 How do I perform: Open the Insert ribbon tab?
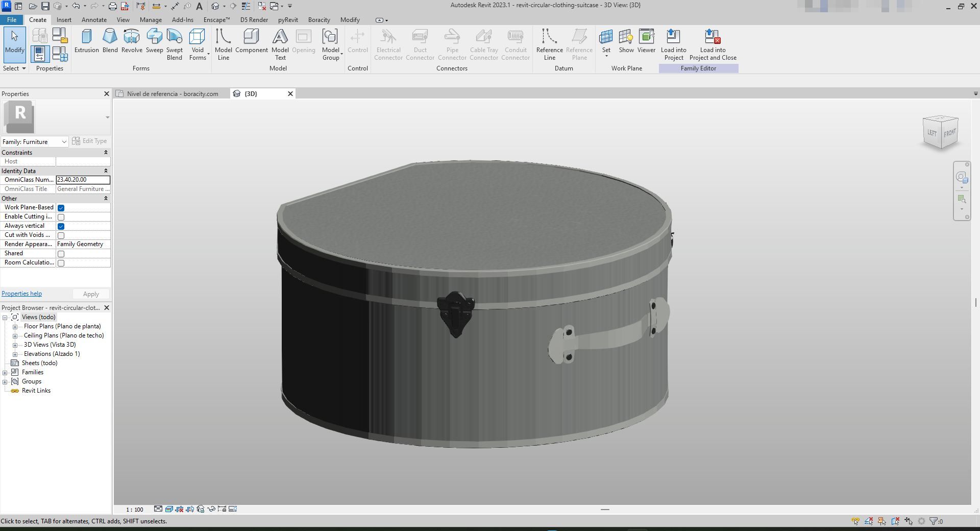click(64, 20)
